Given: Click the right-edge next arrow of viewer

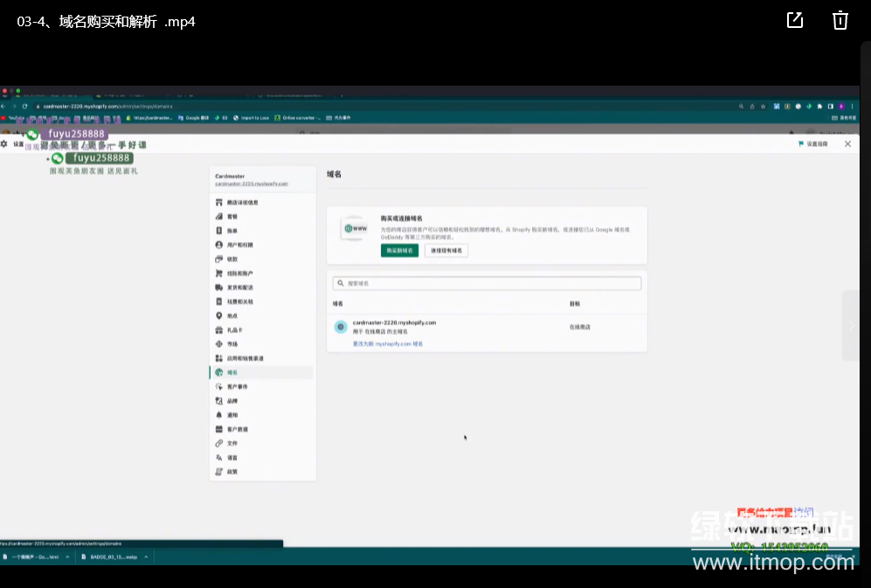Looking at the screenshot, I should coord(851,326).
